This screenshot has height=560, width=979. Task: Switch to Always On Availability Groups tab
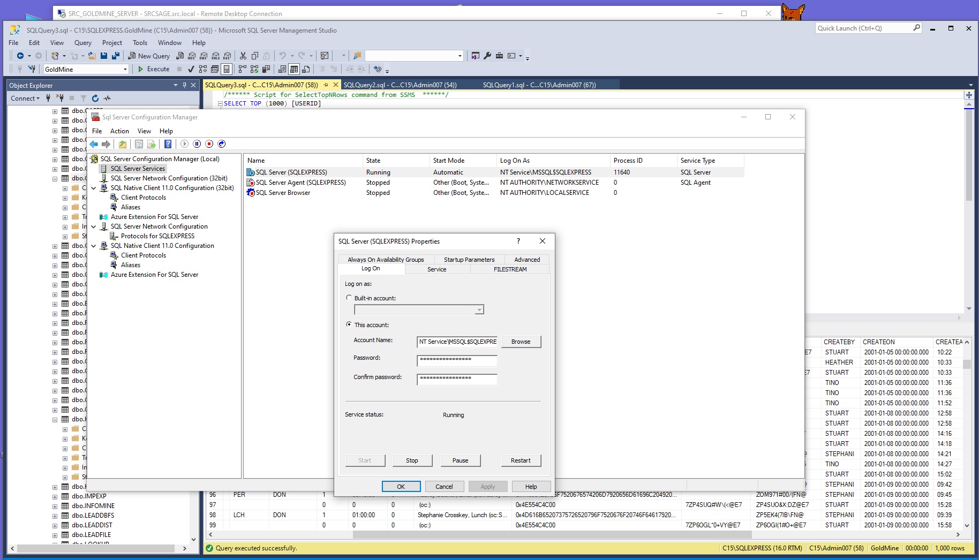386,260
